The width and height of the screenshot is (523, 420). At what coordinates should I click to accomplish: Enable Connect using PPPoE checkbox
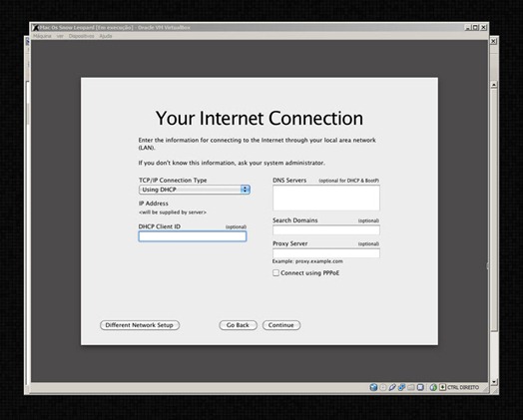pyautogui.click(x=275, y=273)
